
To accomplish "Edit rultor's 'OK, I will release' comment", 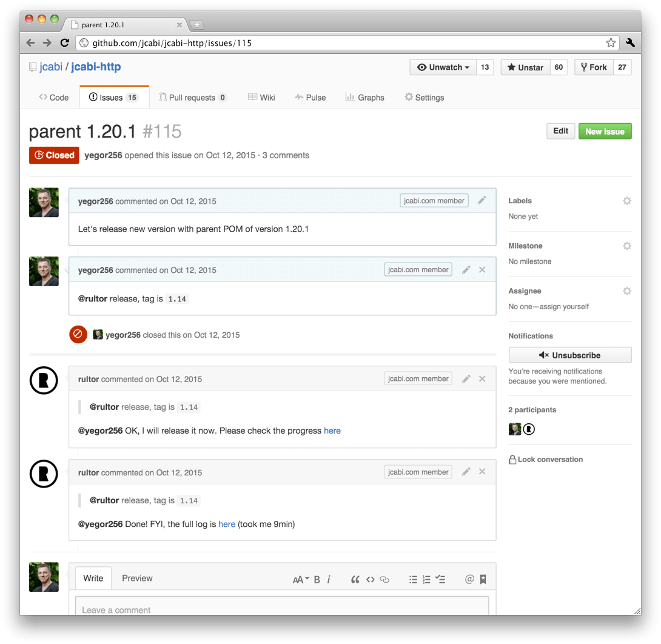I will click(x=466, y=379).
